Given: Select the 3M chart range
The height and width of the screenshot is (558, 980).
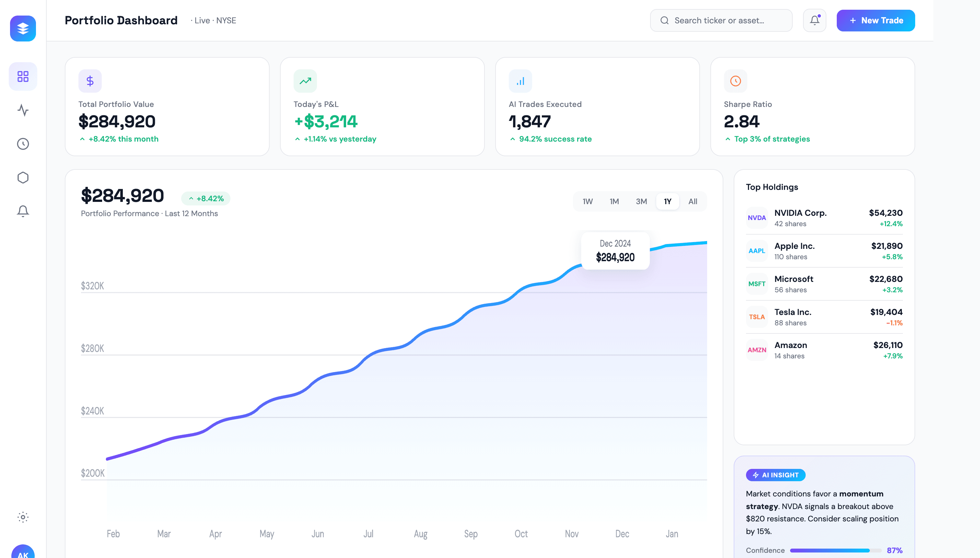Looking at the screenshot, I should 641,202.
